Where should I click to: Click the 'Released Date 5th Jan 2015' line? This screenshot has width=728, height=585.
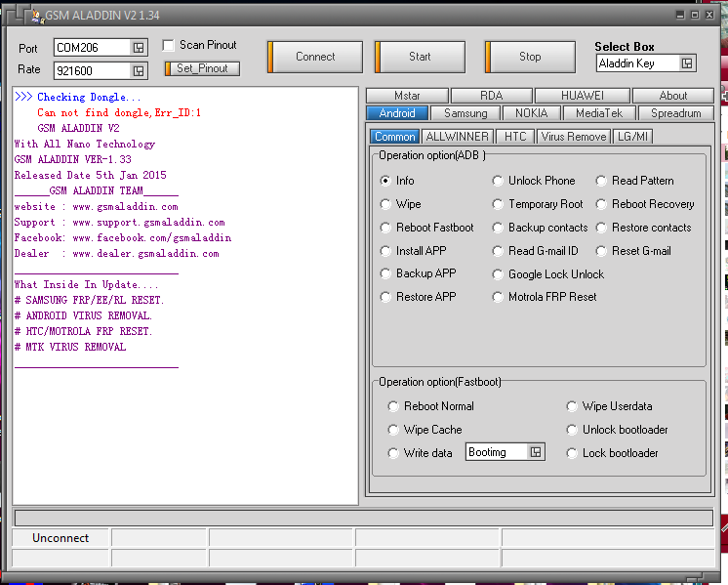(x=90, y=175)
